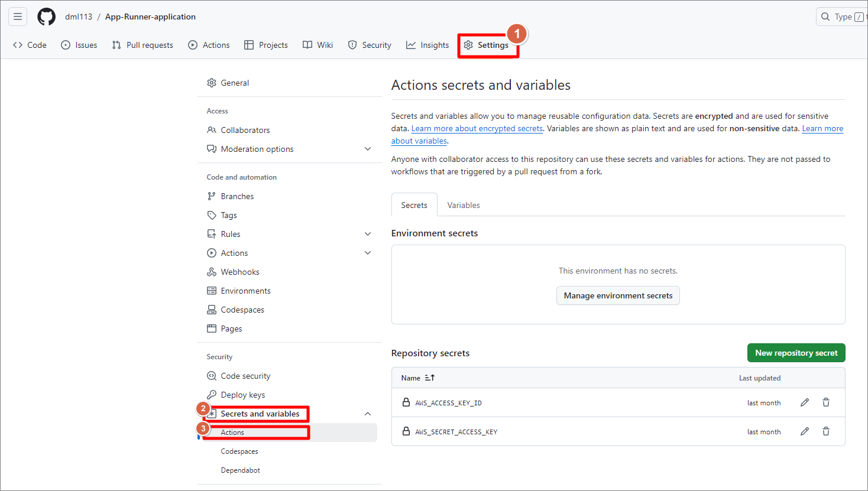Click the gear icon next to General
Screen dimensions: 868x491
(x=212, y=83)
